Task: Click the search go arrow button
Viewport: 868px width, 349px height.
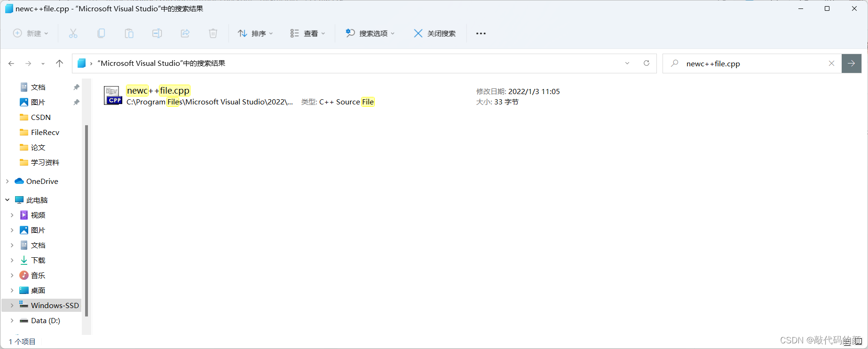Action: (x=852, y=63)
